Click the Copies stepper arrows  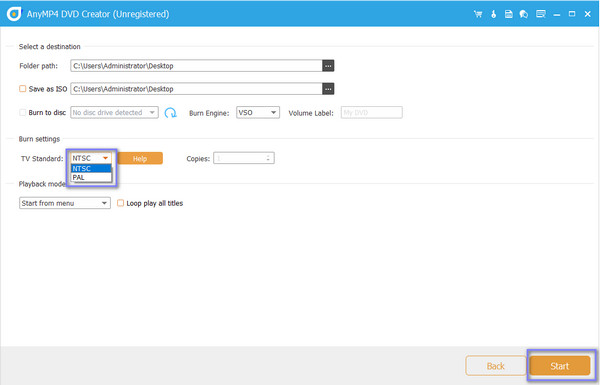point(268,158)
